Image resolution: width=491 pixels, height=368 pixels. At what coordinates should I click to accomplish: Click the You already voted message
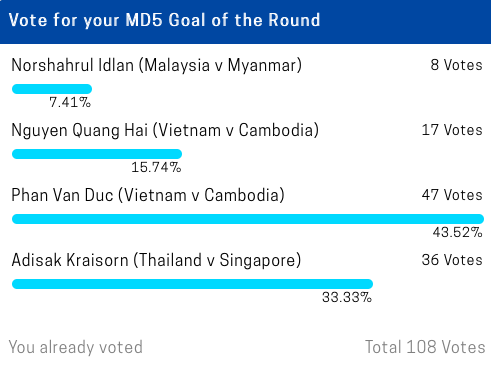tap(76, 347)
